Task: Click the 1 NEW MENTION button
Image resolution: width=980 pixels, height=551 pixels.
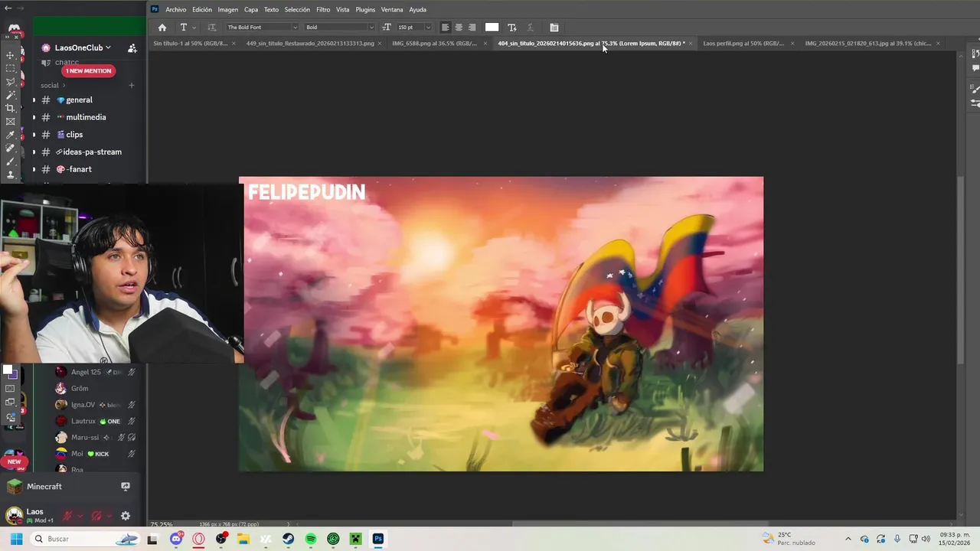Action: click(88, 70)
